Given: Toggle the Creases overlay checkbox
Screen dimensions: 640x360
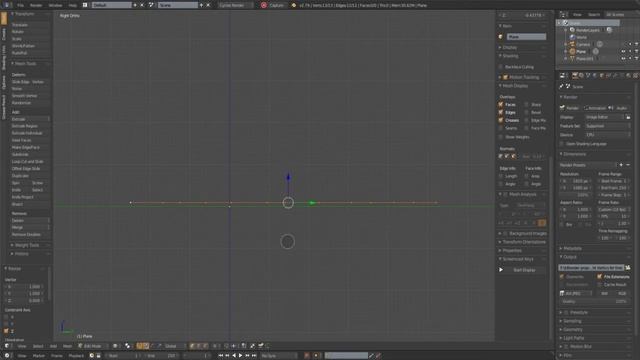Looking at the screenshot, I should (501, 120).
